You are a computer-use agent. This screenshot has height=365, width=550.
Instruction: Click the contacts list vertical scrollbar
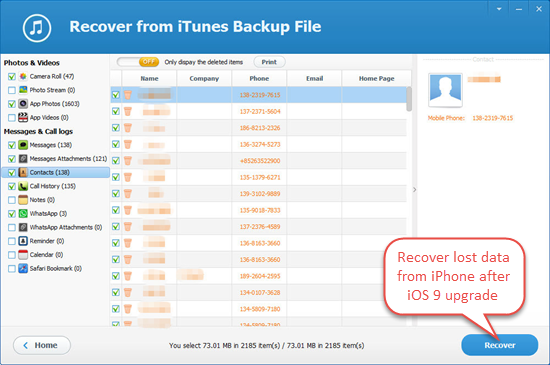tap(409, 99)
